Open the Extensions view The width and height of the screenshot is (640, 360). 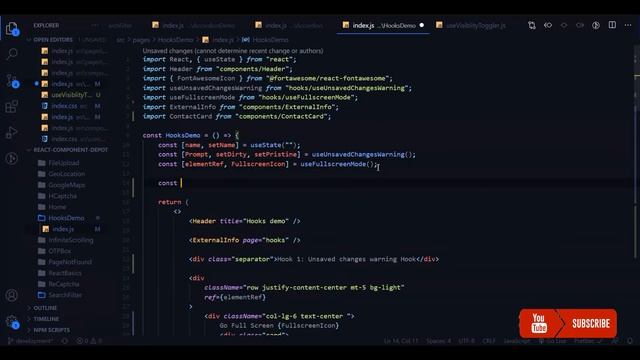pos(11,107)
